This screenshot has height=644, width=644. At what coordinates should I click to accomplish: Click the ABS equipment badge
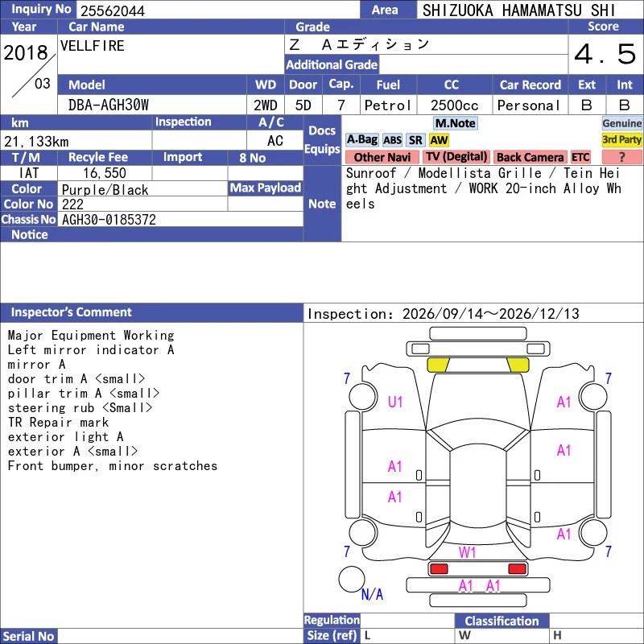click(392, 140)
